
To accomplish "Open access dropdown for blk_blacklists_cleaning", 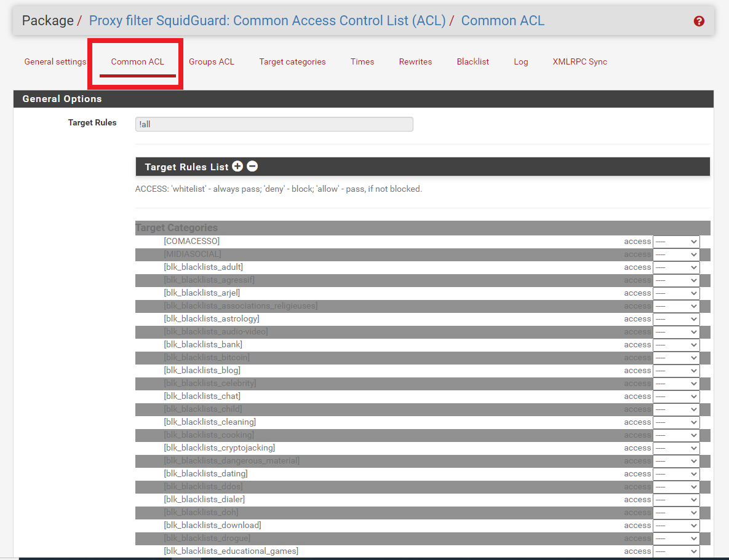I will [x=676, y=422].
